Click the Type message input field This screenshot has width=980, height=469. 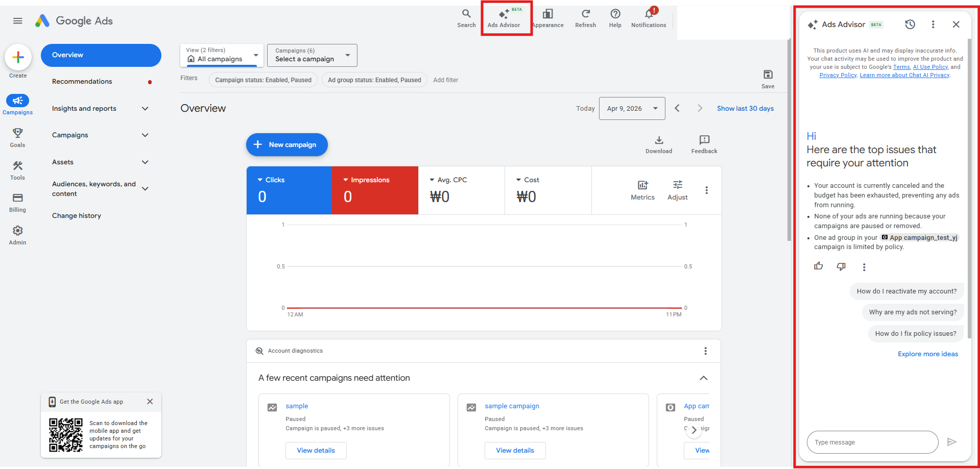[872, 442]
